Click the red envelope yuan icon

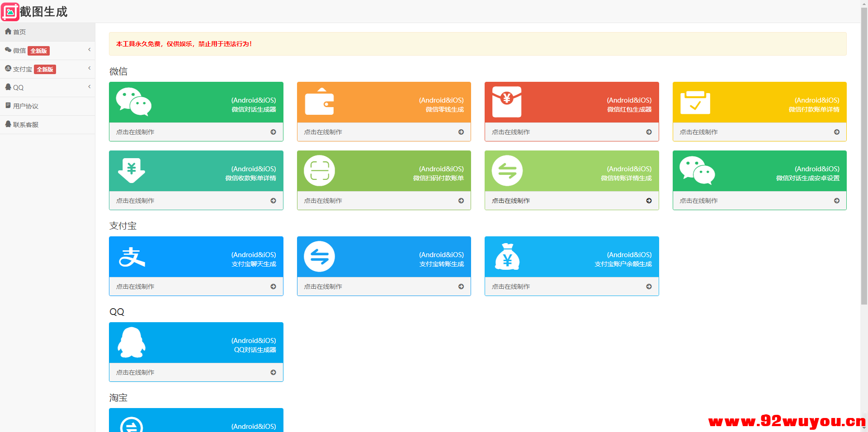click(x=507, y=102)
